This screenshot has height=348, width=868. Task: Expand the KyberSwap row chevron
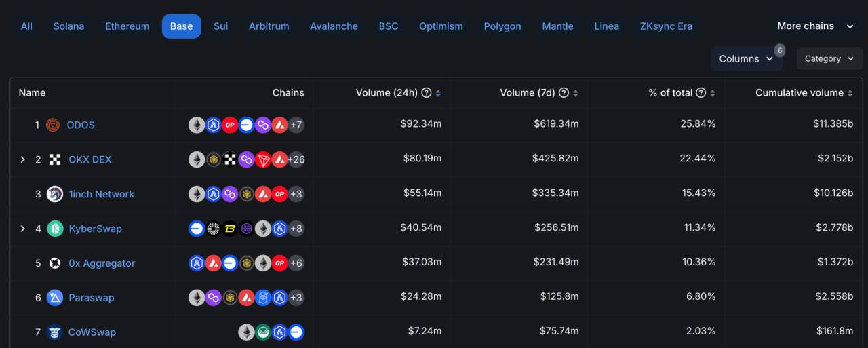coord(22,229)
